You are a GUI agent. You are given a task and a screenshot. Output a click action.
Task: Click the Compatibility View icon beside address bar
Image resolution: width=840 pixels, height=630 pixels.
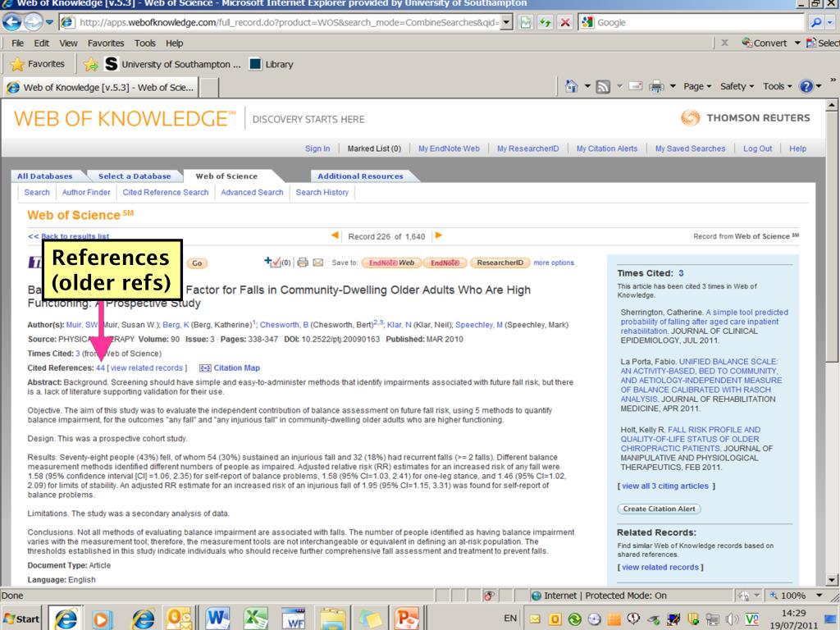coord(526,22)
